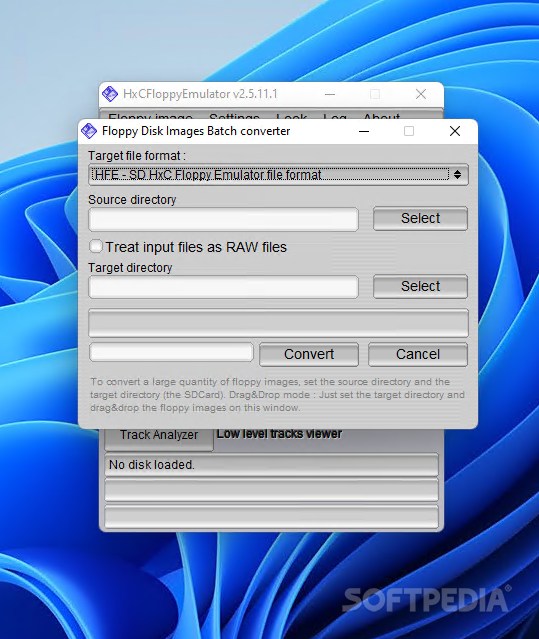Screen dimensions: 539x639
Task: Select the source directory with Select button
Action: 420,218
